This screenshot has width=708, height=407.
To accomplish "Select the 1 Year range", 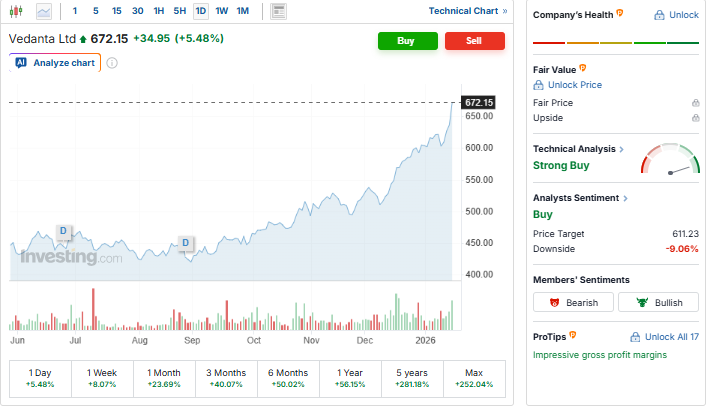I will tap(350, 379).
